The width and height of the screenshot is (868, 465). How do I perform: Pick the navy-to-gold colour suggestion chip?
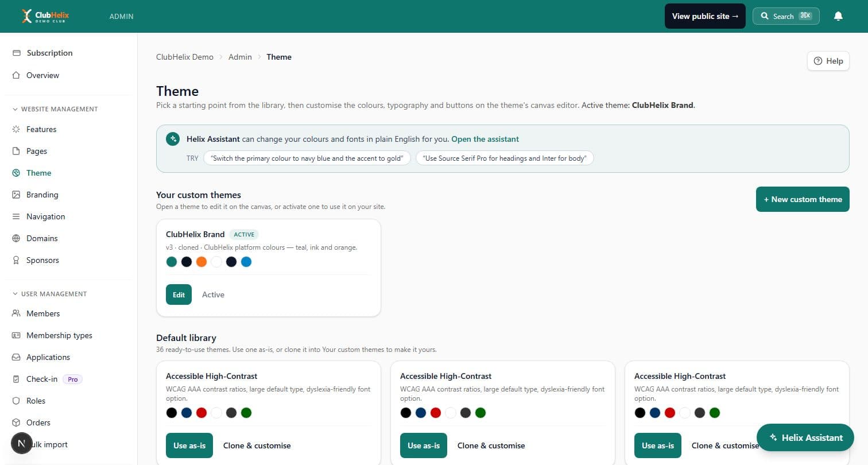tap(307, 158)
